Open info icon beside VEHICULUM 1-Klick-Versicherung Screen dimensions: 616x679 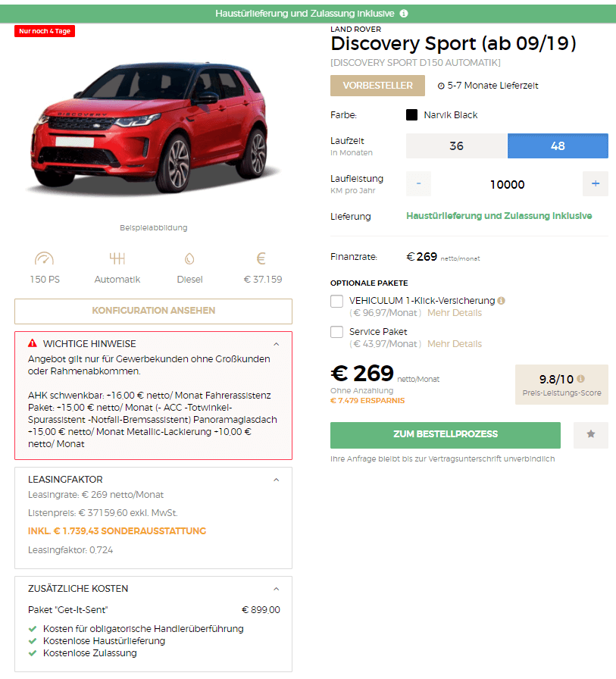(502, 301)
